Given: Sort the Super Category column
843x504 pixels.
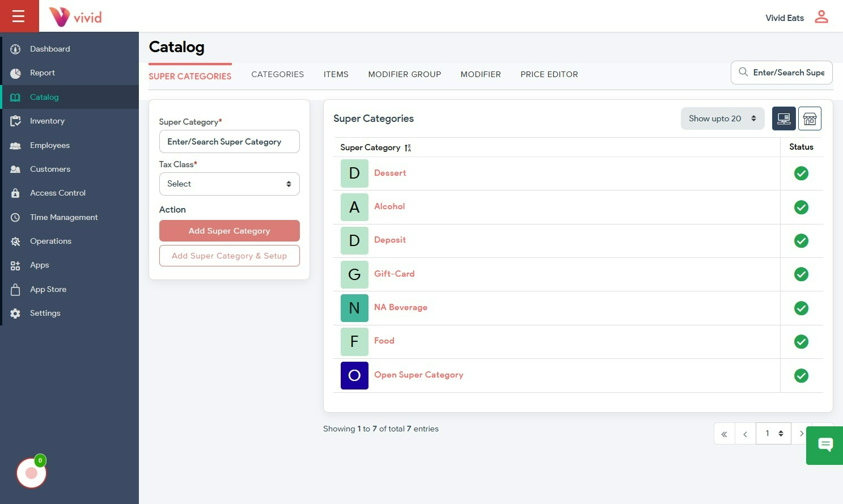Looking at the screenshot, I should (x=408, y=148).
